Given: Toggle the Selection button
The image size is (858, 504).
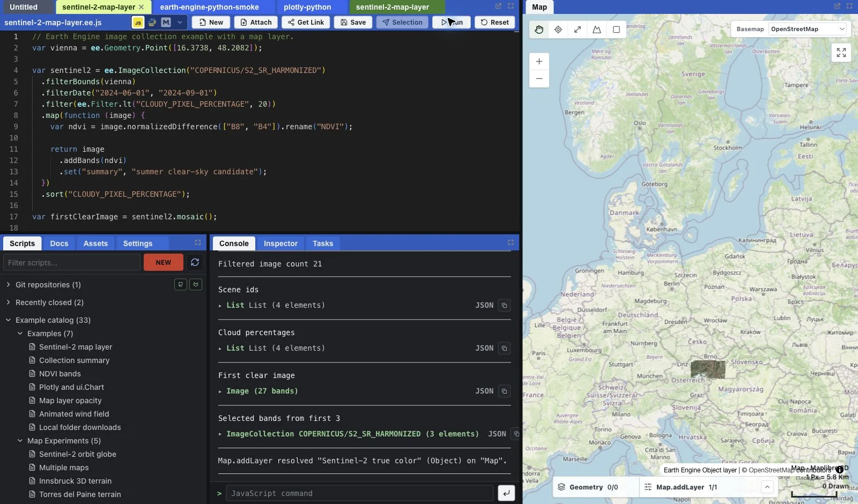Looking at the screenshot, I should pyautogui.click(x=402, y=23).
